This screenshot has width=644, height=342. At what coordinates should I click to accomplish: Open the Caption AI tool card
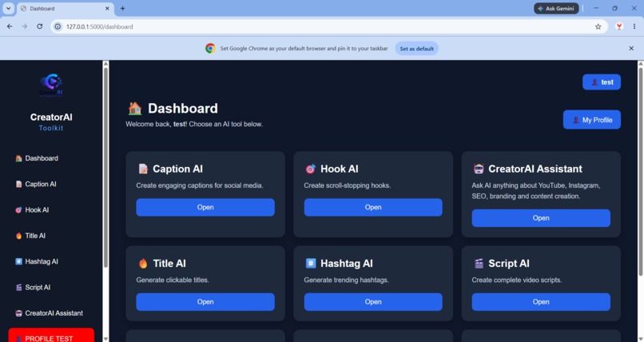205,207
